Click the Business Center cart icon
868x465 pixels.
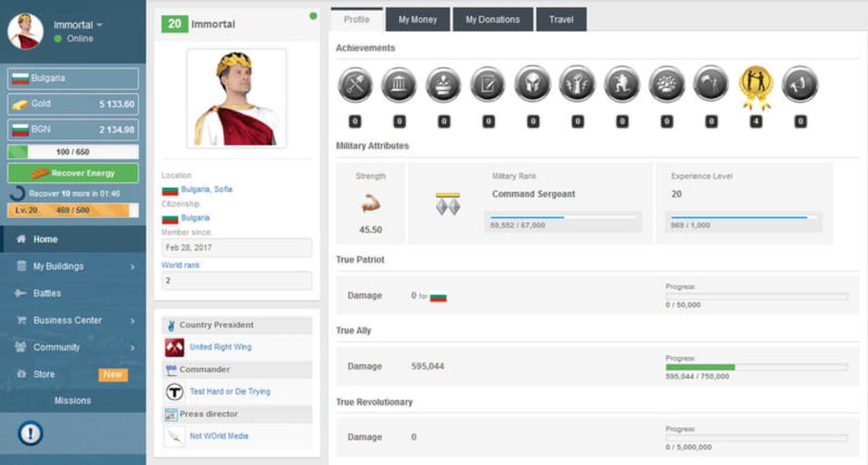21,320
